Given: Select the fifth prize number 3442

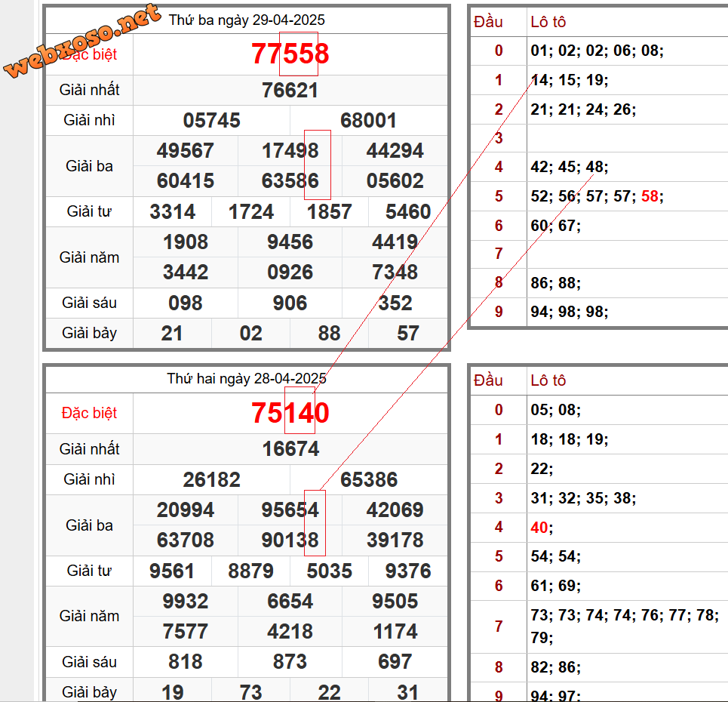Looking at the screenshot, I should [186, 272].
